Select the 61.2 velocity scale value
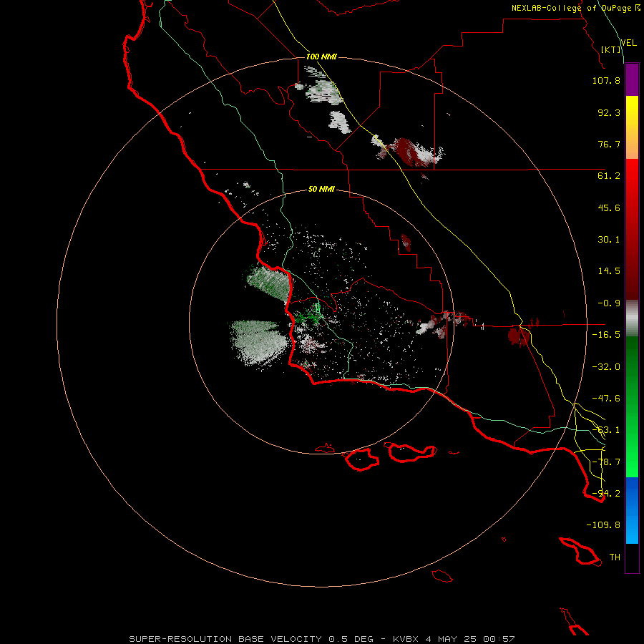The height and width of the screenshot is (644, 644). pos(609,176)
